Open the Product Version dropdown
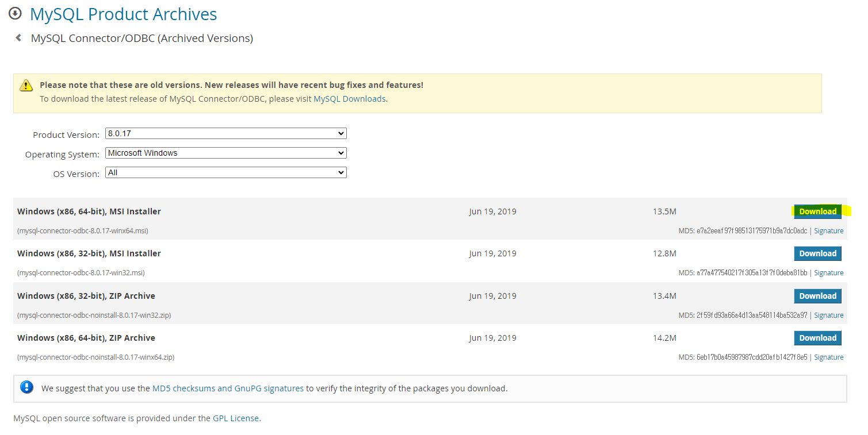 226,133
